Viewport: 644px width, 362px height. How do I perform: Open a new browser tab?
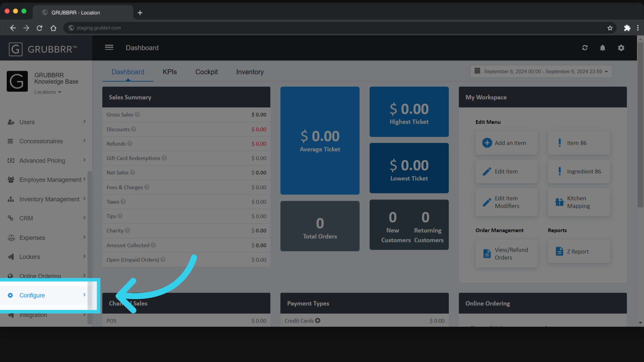point(140,13)
